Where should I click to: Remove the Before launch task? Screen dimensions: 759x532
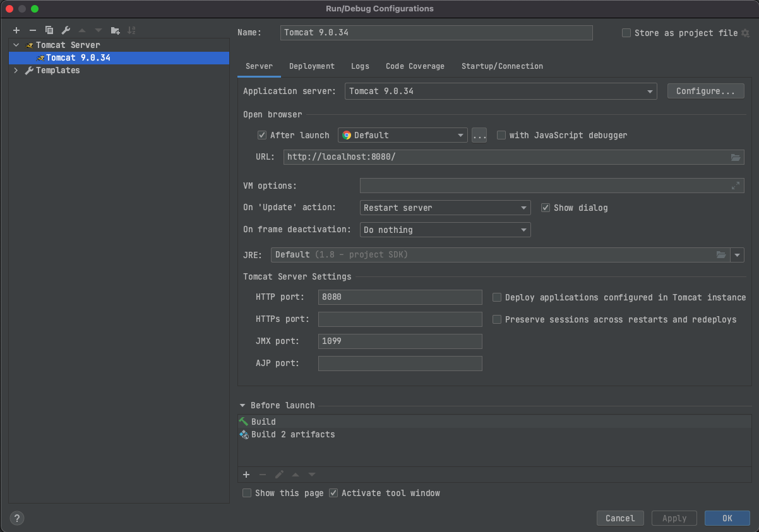(x=263, y=475)
